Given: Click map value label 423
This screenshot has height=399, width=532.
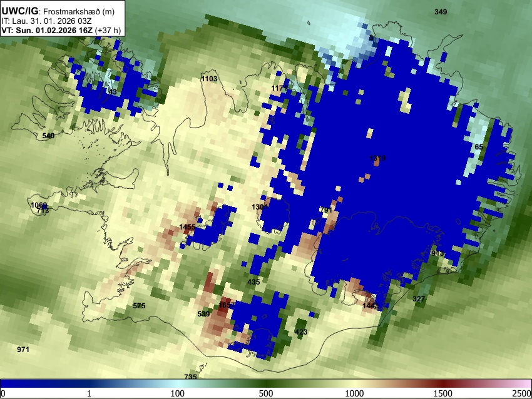Looking at the screenshot, I should (x=301, y=332).
